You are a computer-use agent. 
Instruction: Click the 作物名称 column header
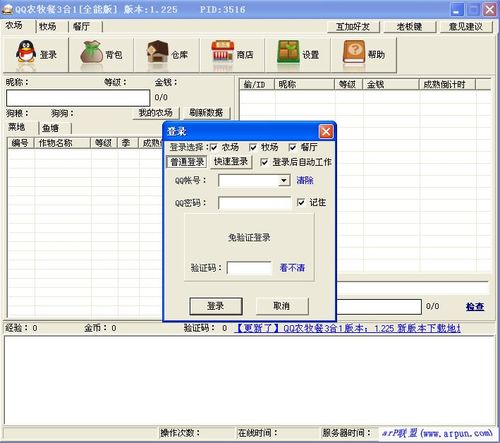[x=62, y=143]
